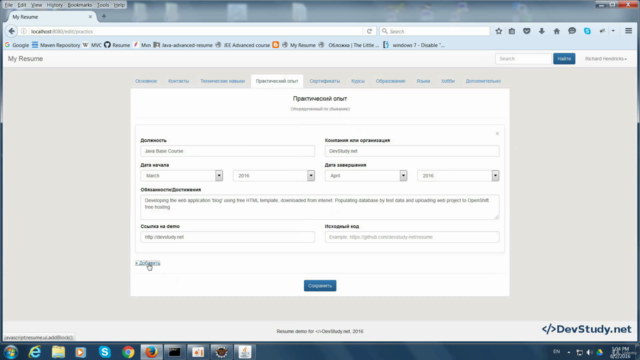
Task: Switch to the Основное tab
Action: coord(146,81)
